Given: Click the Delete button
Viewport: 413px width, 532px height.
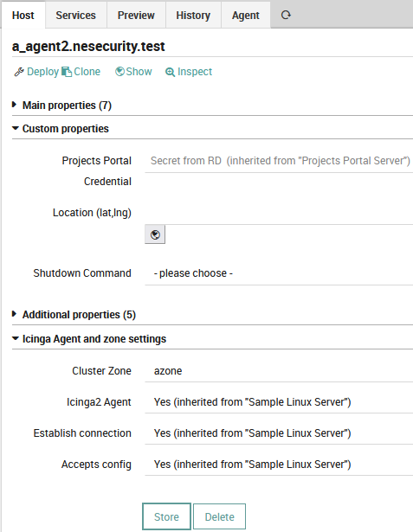Looking at the screenshot, I should click(x=219, y=516).
